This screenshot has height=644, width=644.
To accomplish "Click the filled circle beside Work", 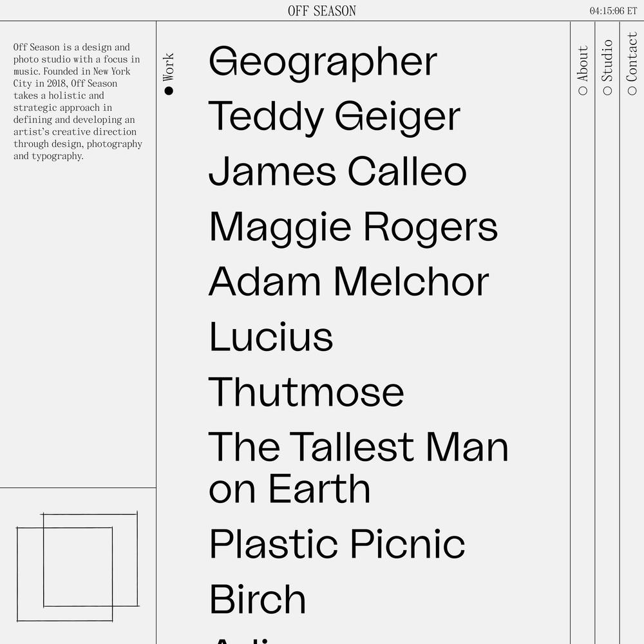I will (x=169, y=91).
